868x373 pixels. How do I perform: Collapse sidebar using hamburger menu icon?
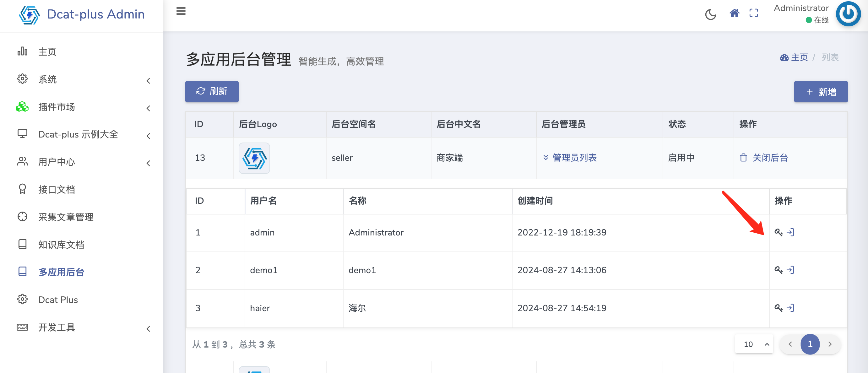click(x=181, y=11)
